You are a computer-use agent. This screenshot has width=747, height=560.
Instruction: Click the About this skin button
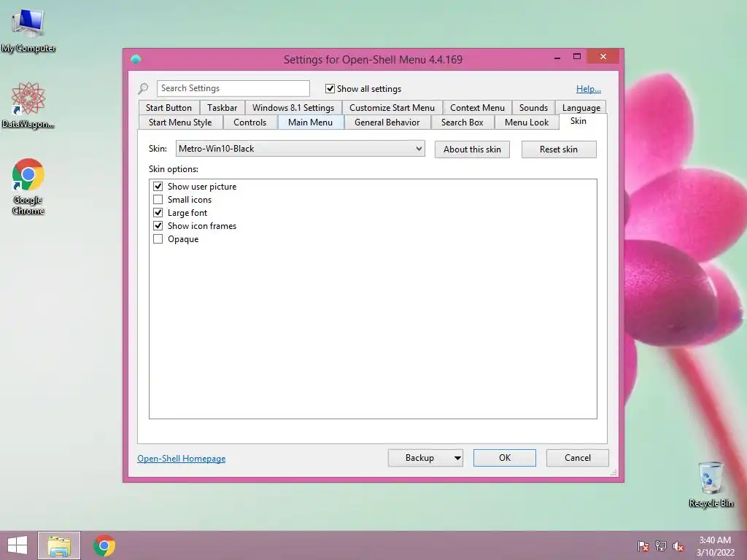[x=472, y=149]
